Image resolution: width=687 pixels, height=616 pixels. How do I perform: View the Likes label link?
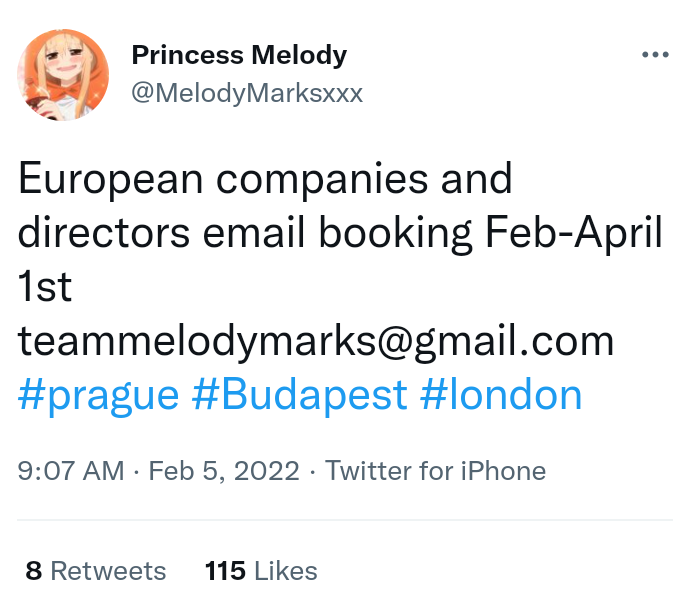pyautogui.click(x=285, y=571)
